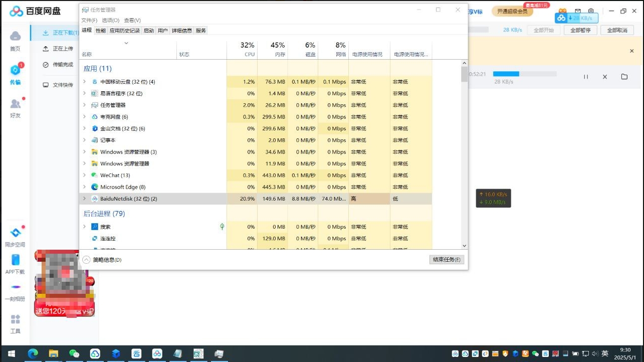The width and height of the screenshot is (644, 362).
Task: Click the 结束任务 end task button
Action: coord(447,260)
